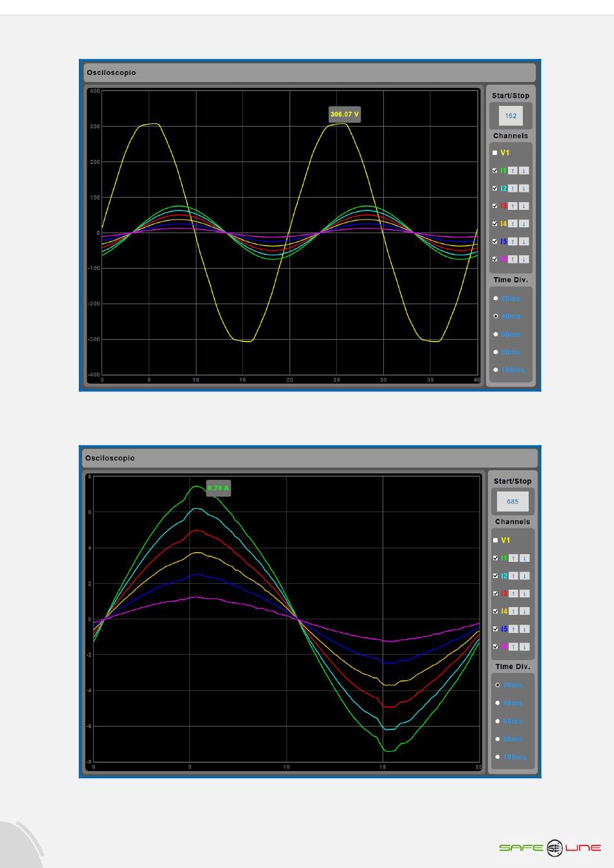Screen dimensions: 614x868
Task: Click magenta I6 down arrow, upper oscilloscope
Action: coord(524,259)
